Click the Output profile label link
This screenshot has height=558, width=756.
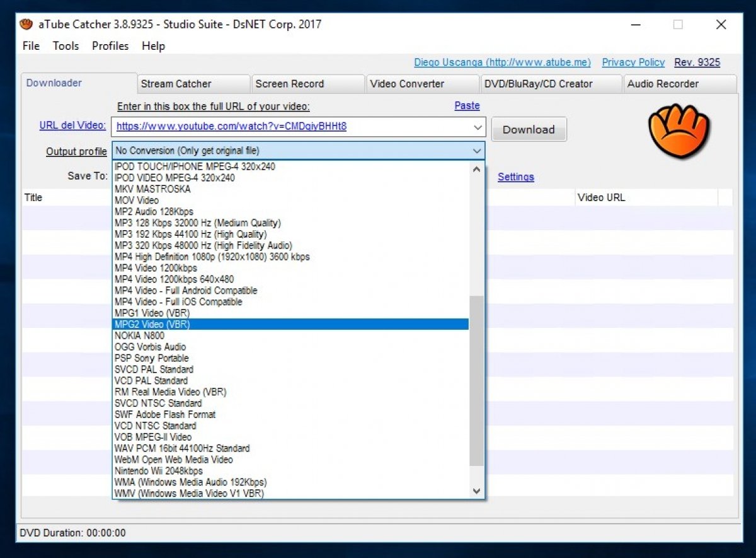pyautogui.click(x=76, y=151)
